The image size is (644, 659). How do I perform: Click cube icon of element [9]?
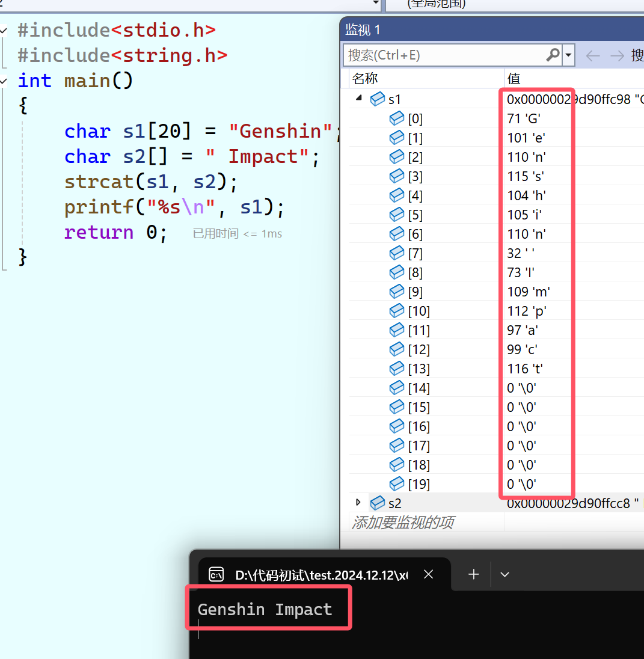coord(397,292)
